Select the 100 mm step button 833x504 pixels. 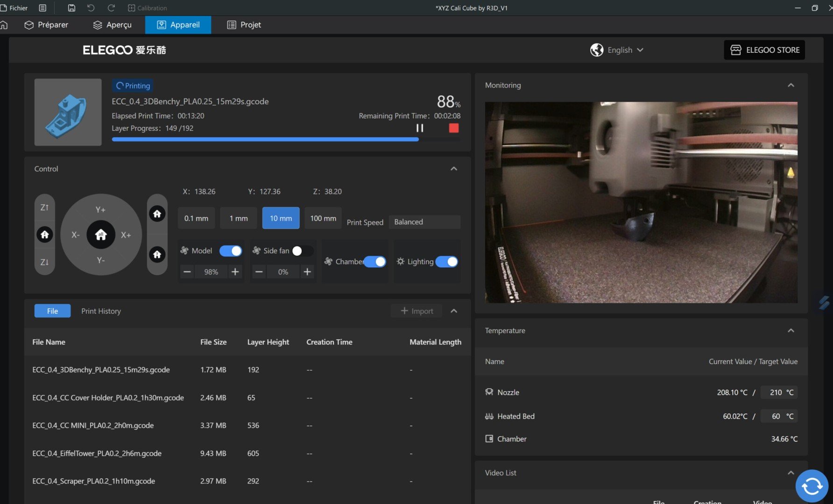323,218
